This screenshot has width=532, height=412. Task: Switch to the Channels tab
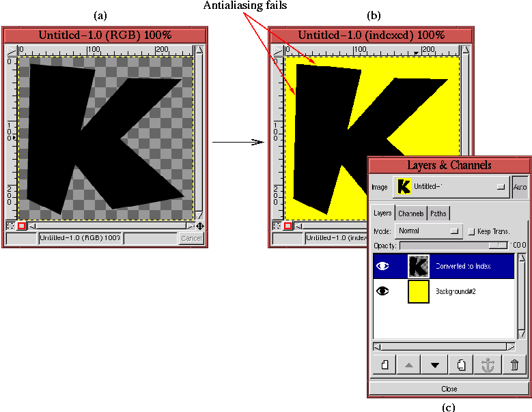click(x=411, y=214)
